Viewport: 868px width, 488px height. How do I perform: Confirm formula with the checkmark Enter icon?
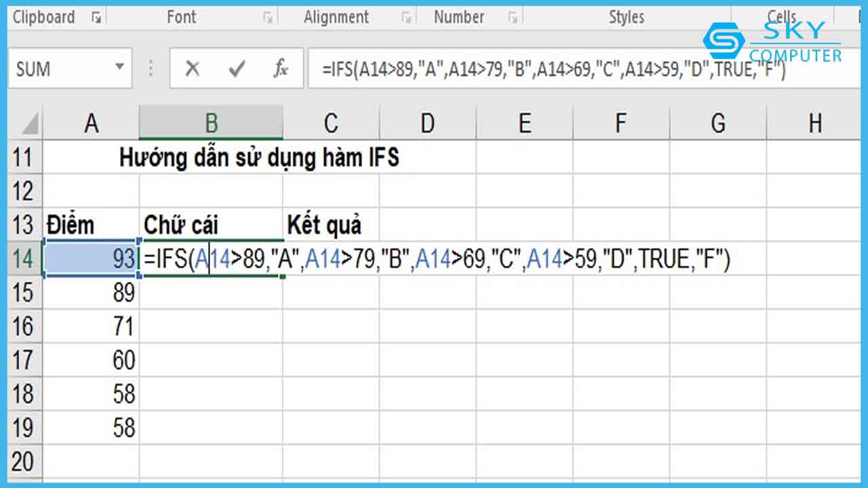click(x=236, y=68)
